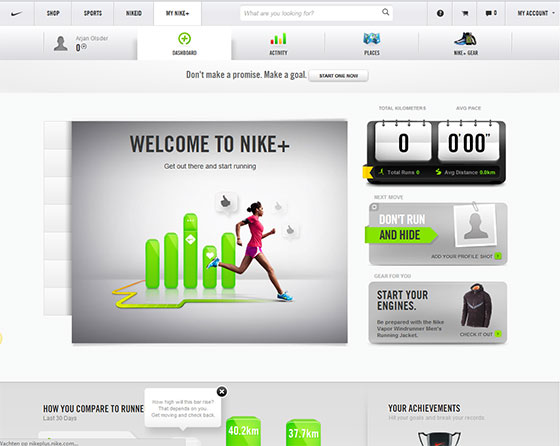Click the lower right thumbs-up bubble
Image resolution: width=560 pixels, height=446 pixels.
coord(290,231)
